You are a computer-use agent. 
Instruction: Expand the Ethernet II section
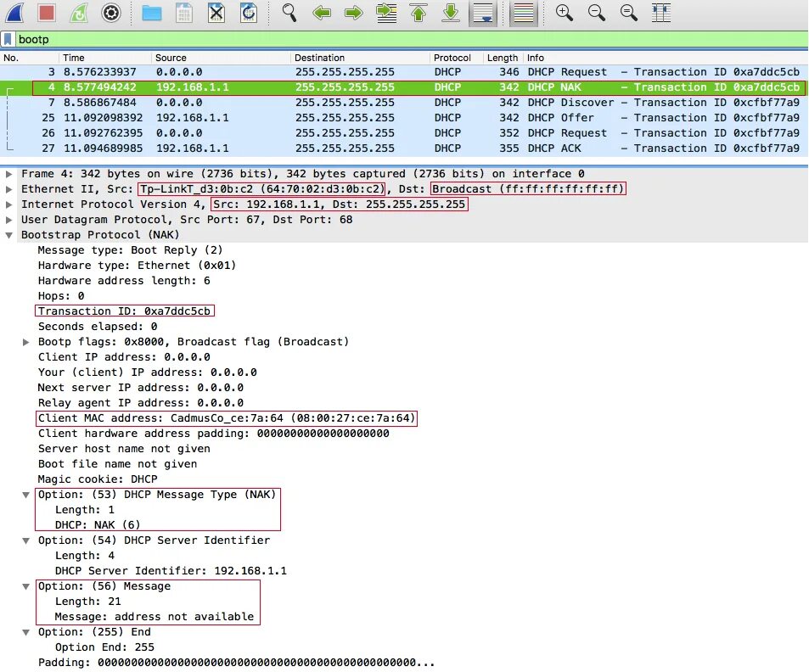(x=8, y=189)
